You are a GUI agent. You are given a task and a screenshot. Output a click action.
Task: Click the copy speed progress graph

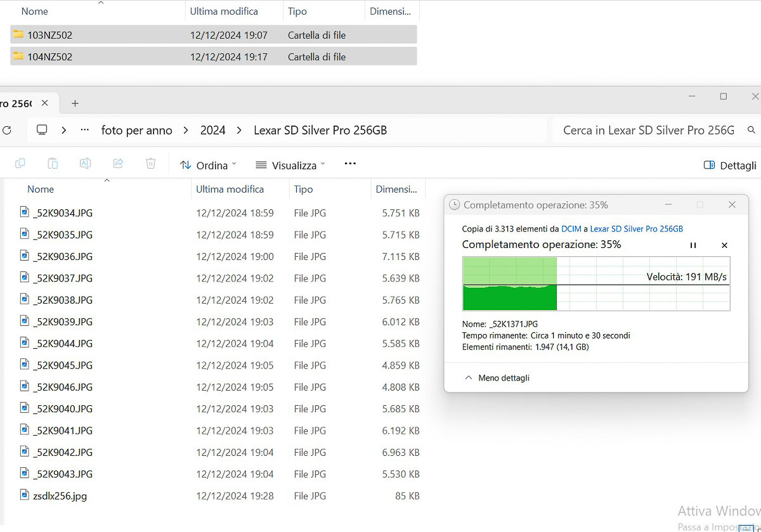596,283
